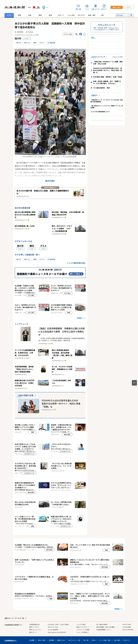This screenshot has width=138, height=644.
Task: Click the search magnifier icon
Action: click(x=131, y=15)
